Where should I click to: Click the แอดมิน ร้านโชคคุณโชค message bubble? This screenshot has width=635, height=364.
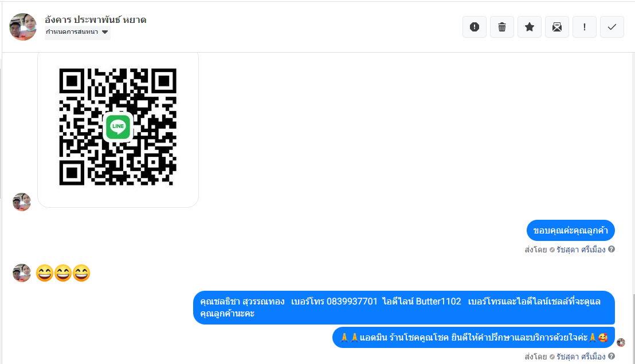tap(473, 337)
